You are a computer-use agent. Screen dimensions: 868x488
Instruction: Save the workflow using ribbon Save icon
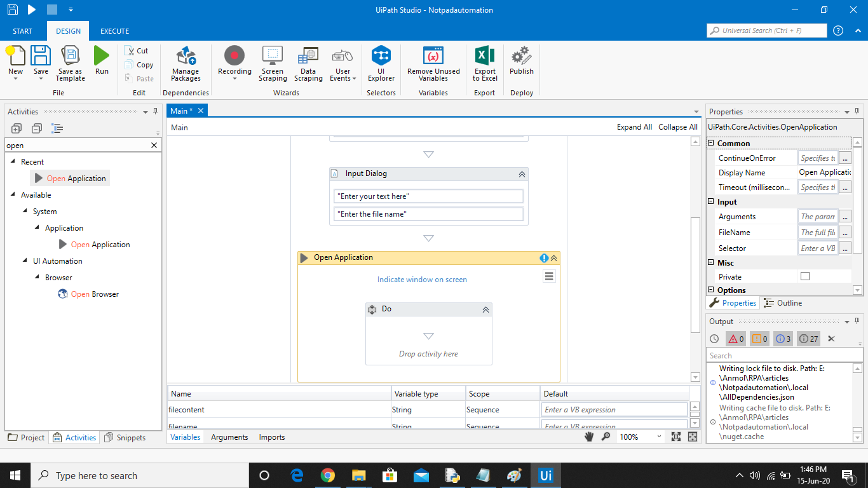pyautogui.click(x=41, y=56)
